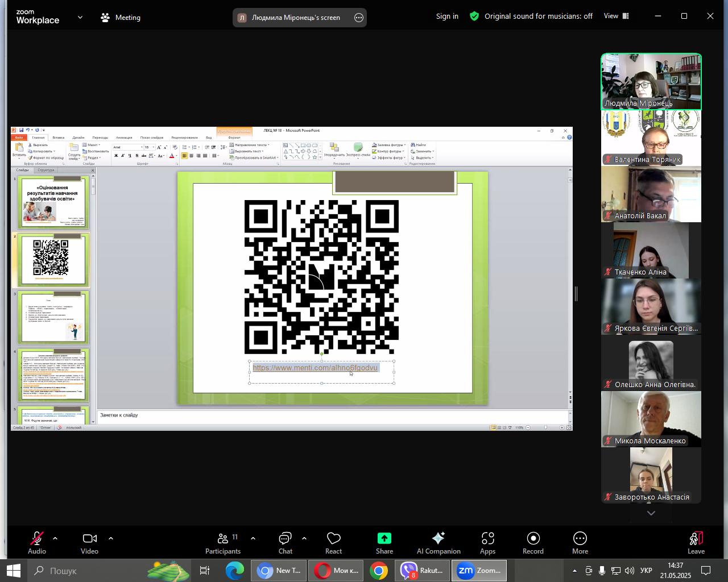Screen dimensions: 728x582
Task: Open Заливка фигуры shape fill dropdown
Action: (388, 145)
